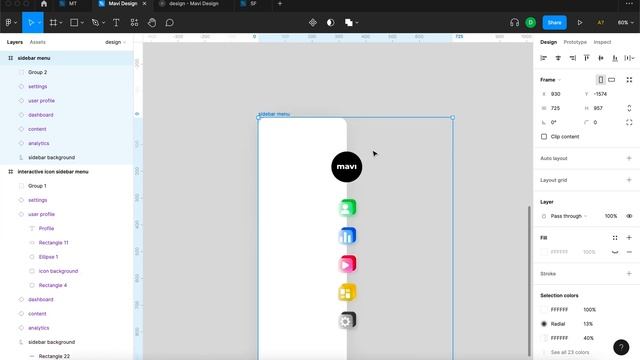This screenshot has width=640, height=360.
Task: Set frame to landscape orientation
Action: click(x=611, y=80)
